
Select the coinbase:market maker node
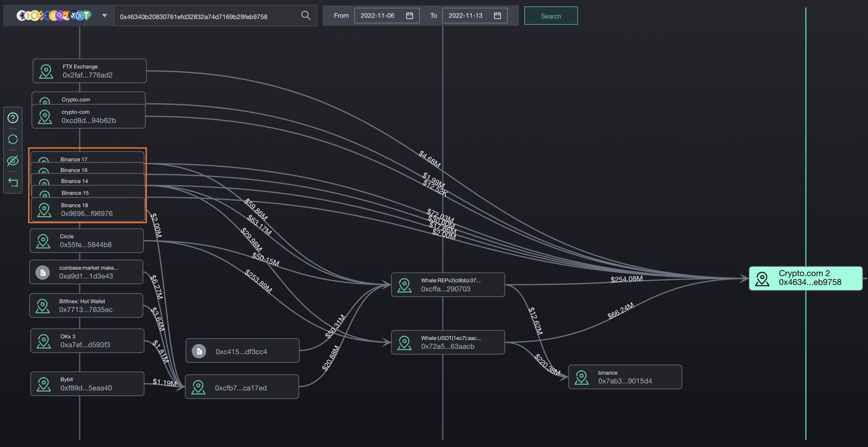coord(86,272)
